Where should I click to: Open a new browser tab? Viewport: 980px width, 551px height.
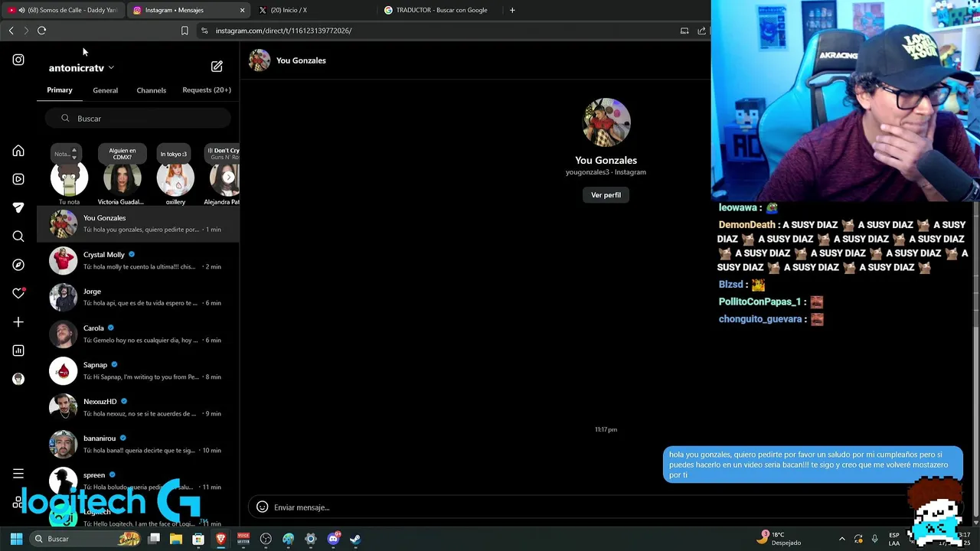point(512,10)
